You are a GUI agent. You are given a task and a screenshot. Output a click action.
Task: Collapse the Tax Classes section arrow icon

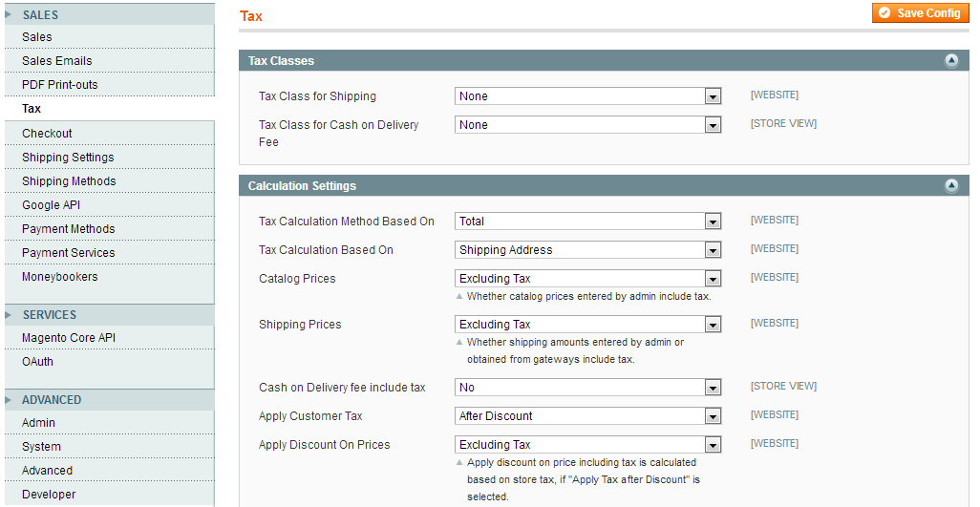[x=951, y=60]
